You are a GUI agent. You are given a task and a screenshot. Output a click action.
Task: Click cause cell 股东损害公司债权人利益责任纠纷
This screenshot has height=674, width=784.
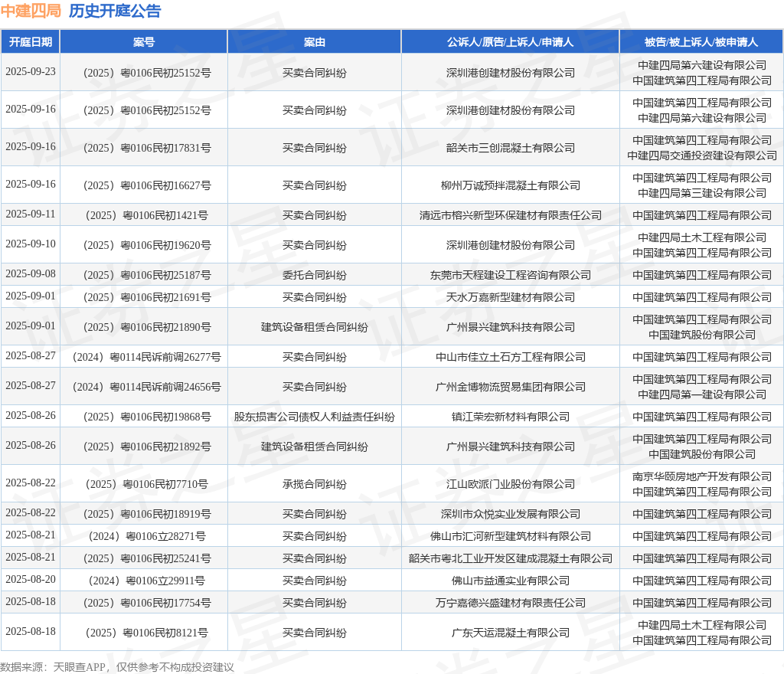point(315,417)
